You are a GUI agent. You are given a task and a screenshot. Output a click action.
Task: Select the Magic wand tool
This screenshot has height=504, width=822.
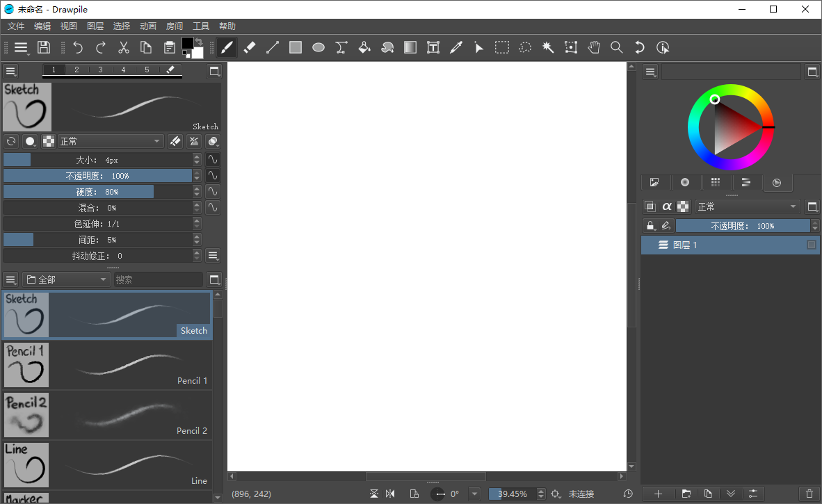pyautogui.click(x=548, y=48)
